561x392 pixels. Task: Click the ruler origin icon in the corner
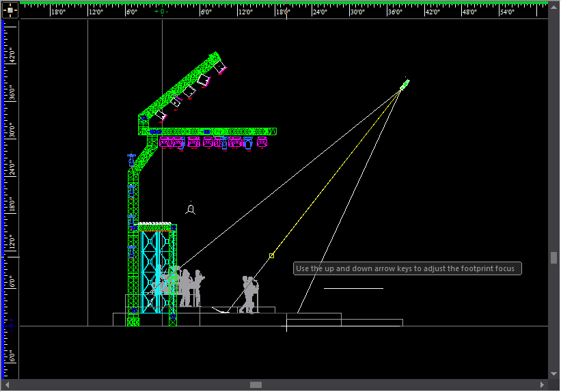click(10, 10)
